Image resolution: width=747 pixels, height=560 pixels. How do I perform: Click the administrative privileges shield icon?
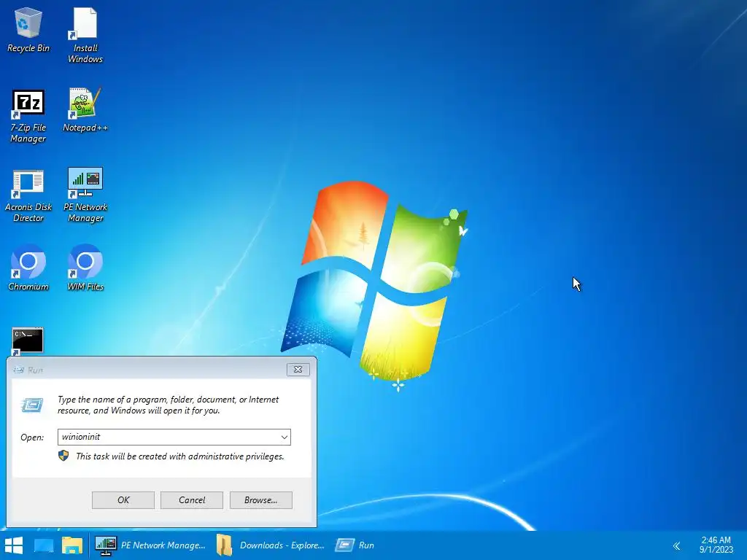(x=63, y=456)
